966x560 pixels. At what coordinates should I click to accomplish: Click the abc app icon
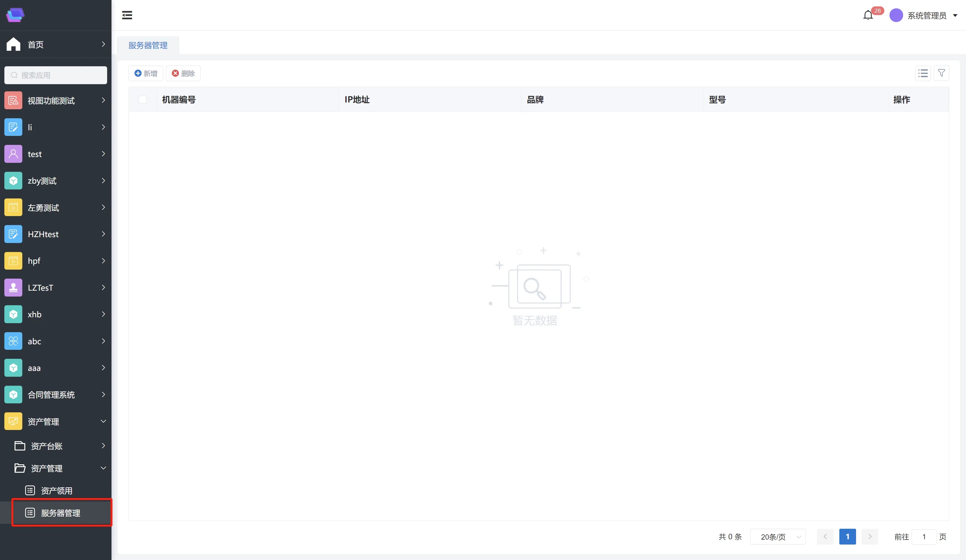13,341
